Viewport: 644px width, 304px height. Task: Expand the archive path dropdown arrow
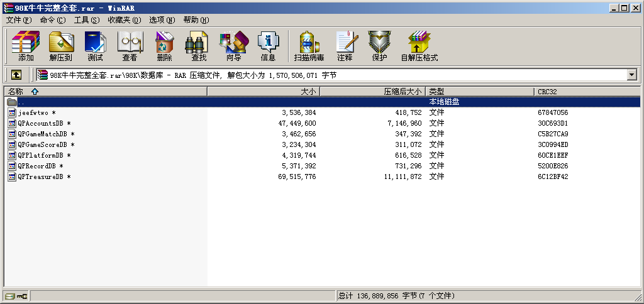coord(631,75)
